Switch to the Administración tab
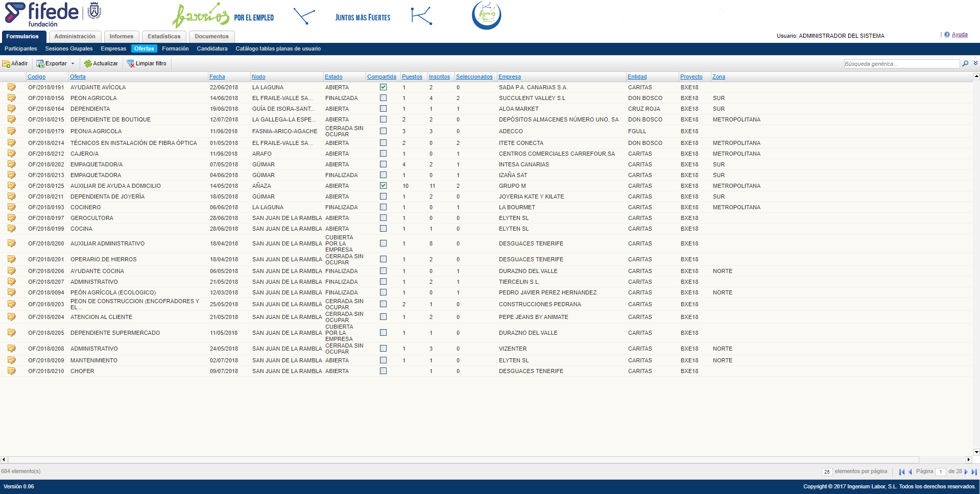980x494 pixels. pos(75,37)
